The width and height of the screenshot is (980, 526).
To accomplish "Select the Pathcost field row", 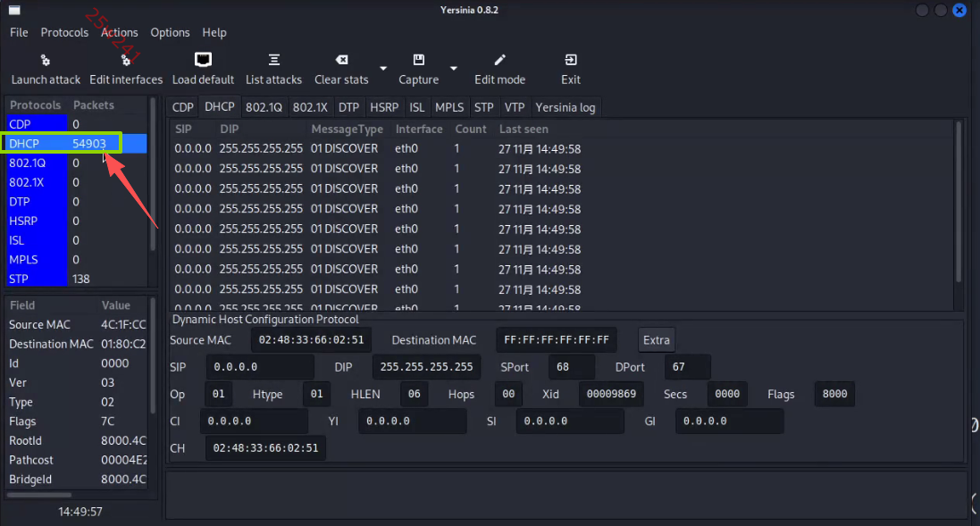I will [x=76, y=461].
